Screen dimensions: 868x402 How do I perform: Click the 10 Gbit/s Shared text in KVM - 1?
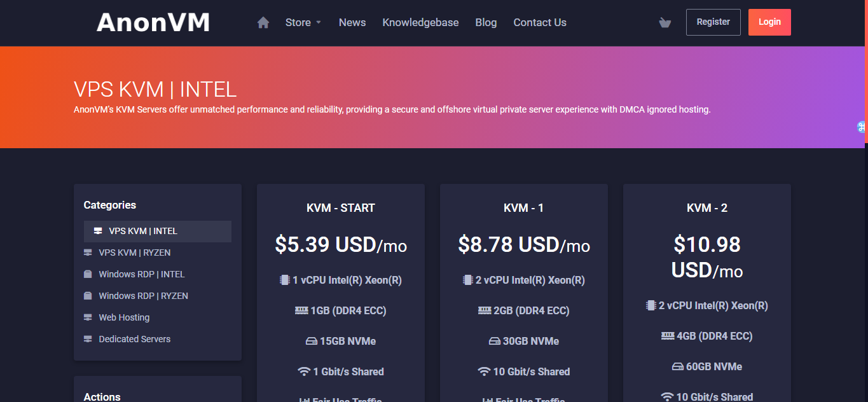pyautogui.click(x=532, y=371)
